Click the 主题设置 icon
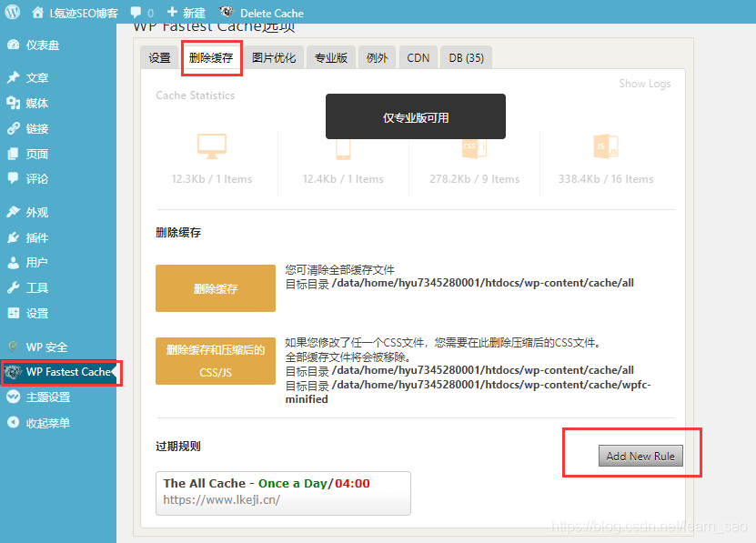756x543 pixels. point(14,397)
